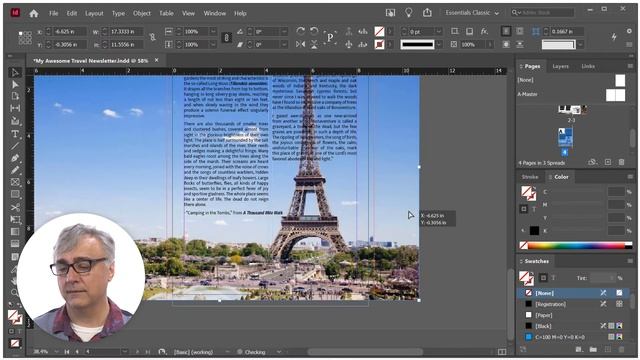Click the Share document icon
This screenshot has width=640, height=360.
tap(427, 13)
